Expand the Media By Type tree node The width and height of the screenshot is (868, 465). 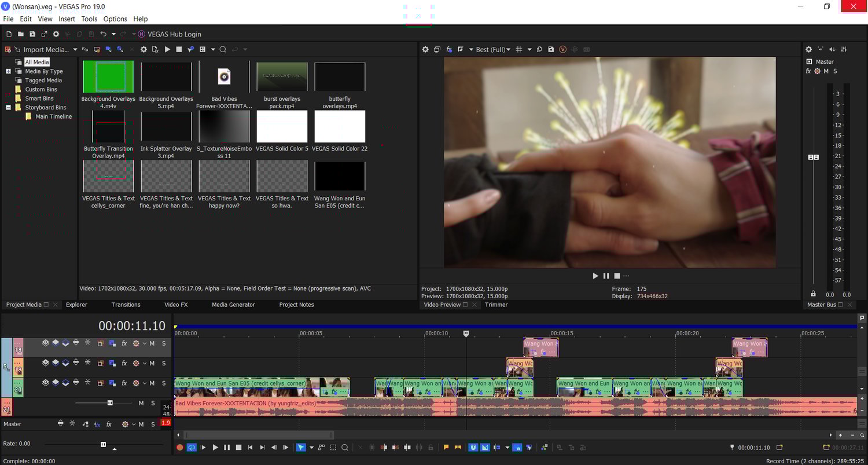tap(8, 71)
